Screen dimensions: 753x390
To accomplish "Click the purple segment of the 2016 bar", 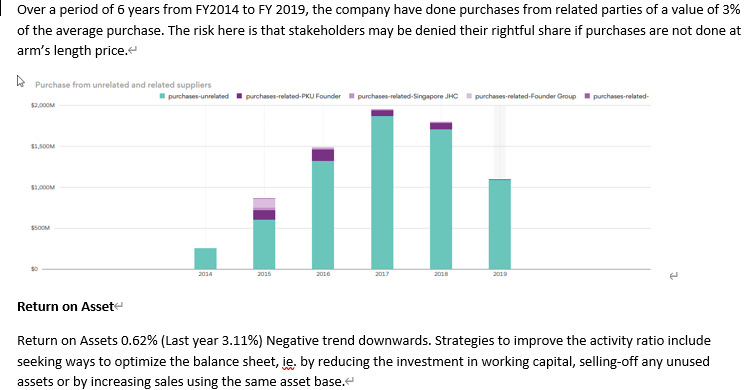I will [323, 155].
